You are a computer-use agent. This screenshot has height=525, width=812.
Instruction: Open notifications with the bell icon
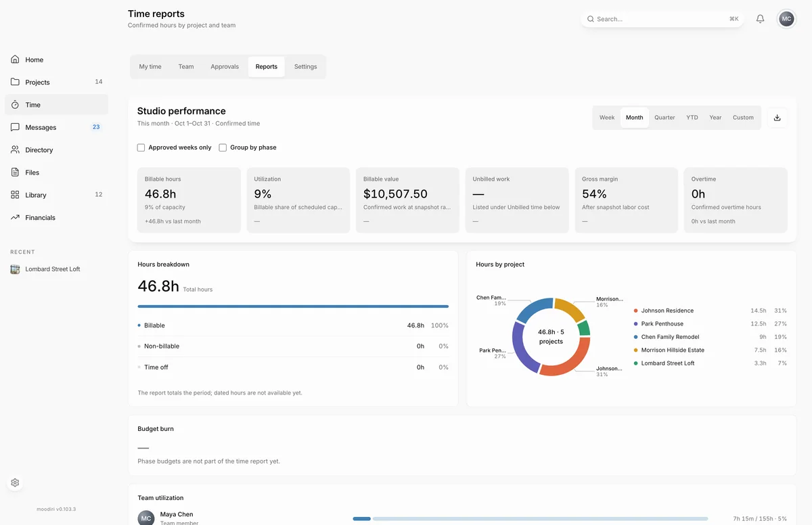(x=760, y=19)
